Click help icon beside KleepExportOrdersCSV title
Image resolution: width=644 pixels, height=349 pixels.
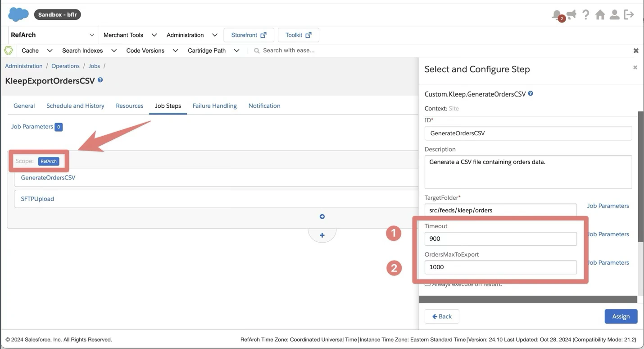(x=100, y=80)
